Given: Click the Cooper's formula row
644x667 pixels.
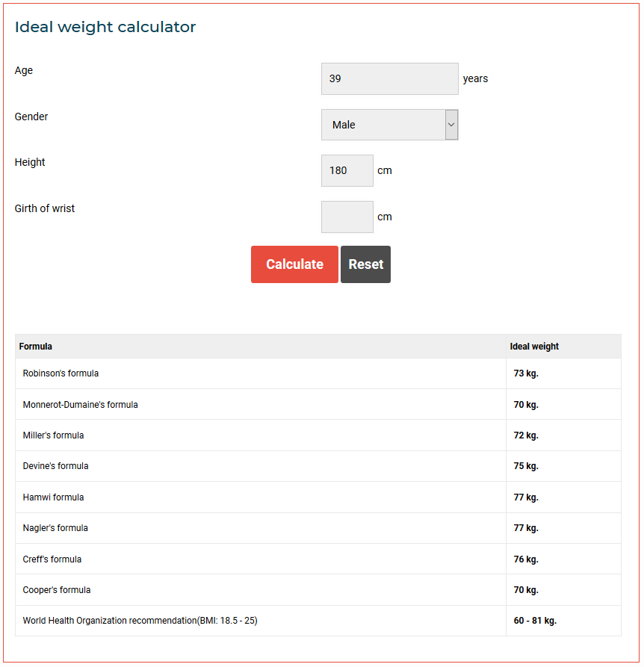Looking at the screenshot, I should 57,590.
